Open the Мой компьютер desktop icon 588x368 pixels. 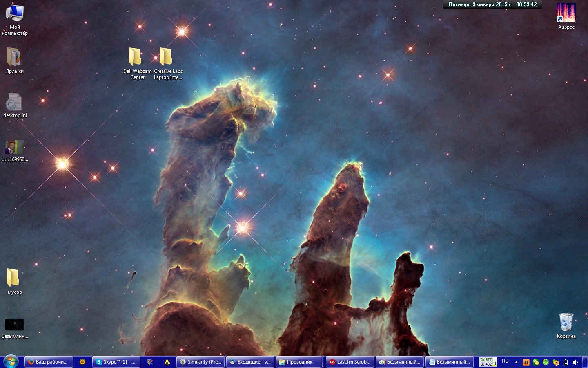[x=15, y=19]
